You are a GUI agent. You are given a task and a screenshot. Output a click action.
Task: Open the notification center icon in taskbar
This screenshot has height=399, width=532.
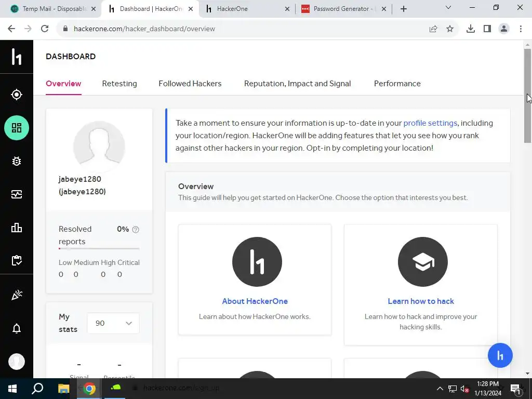[516, 389]
